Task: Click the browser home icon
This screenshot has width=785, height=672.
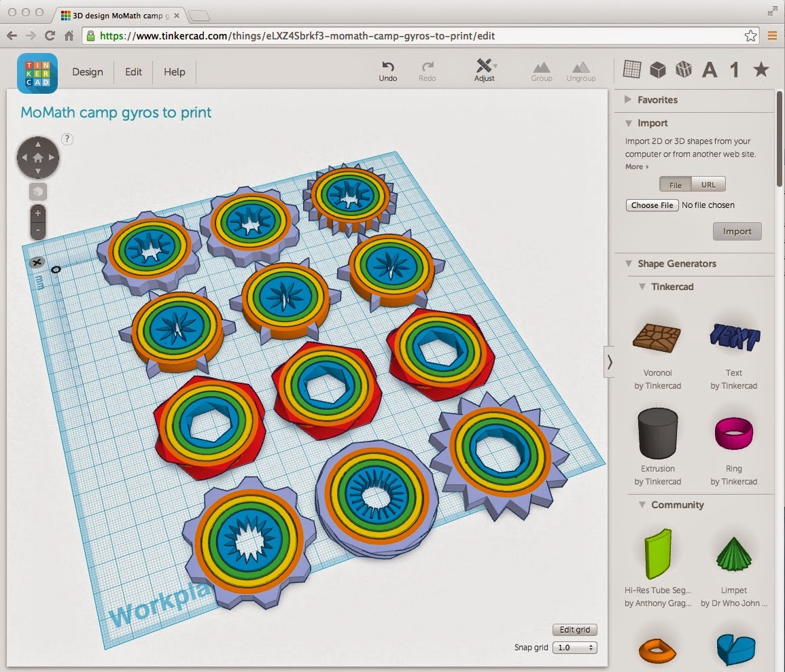Action: coord(69,35)
